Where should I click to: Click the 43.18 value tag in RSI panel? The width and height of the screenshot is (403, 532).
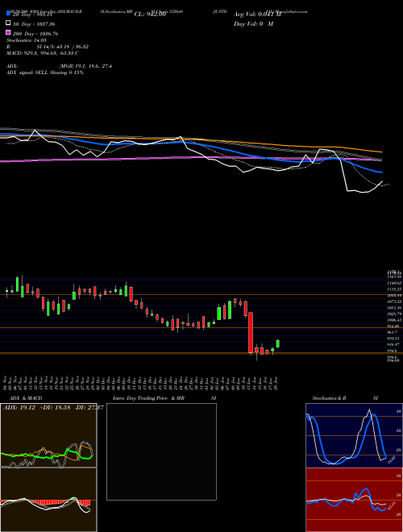click(392, 507)
